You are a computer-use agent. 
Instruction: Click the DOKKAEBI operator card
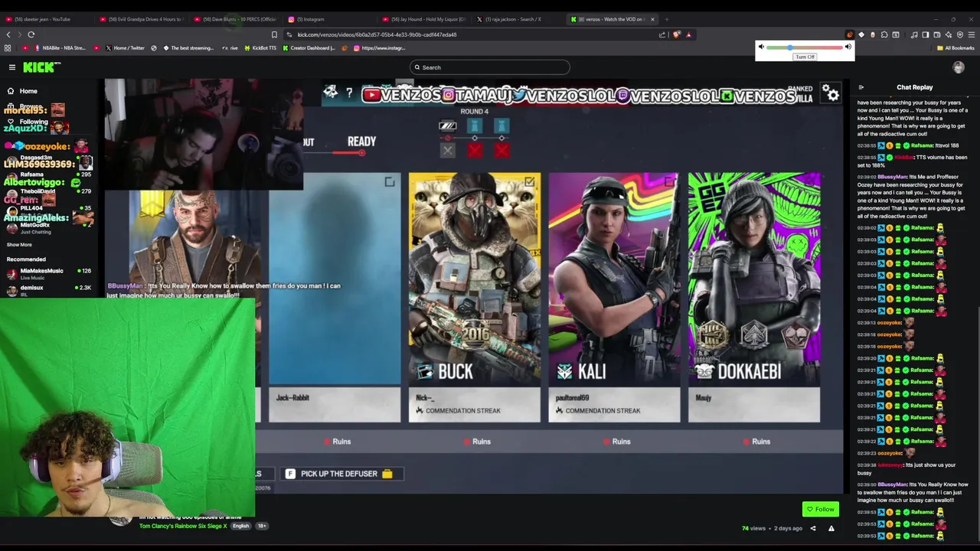[754, 298]
